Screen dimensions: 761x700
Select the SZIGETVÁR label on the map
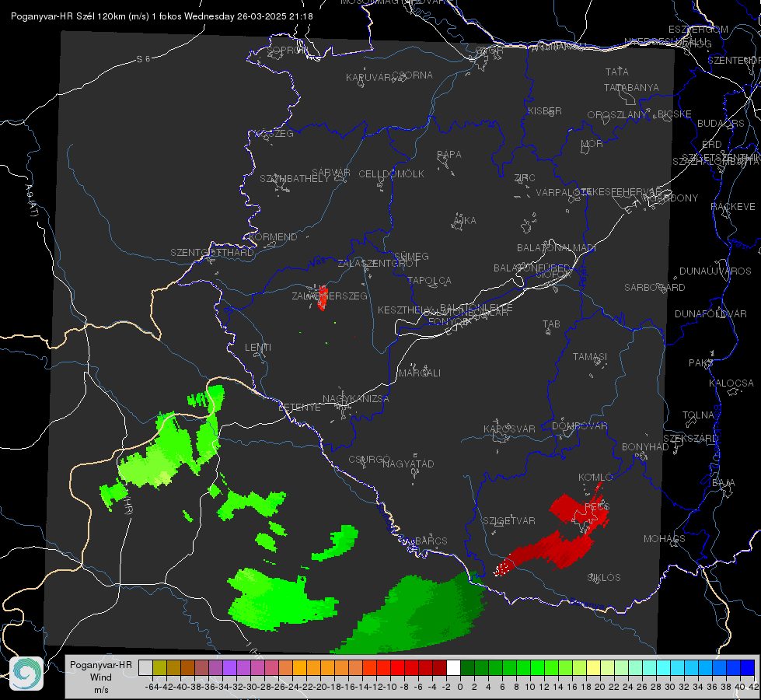(x=509, y=521)
